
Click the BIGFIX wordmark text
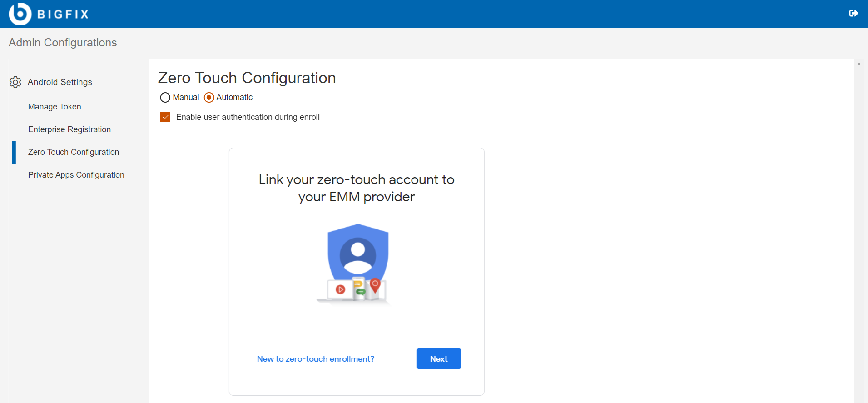tap(63, 14)
